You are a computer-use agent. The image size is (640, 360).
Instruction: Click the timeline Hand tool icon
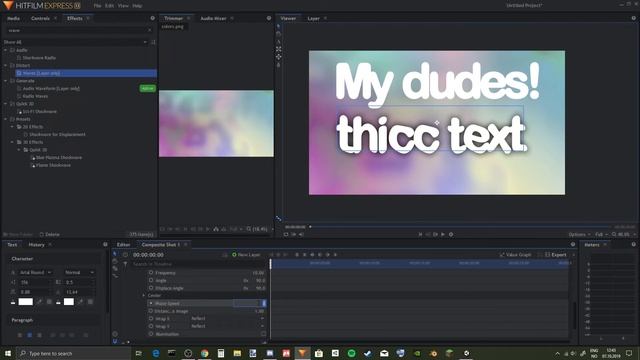point(115,261)
